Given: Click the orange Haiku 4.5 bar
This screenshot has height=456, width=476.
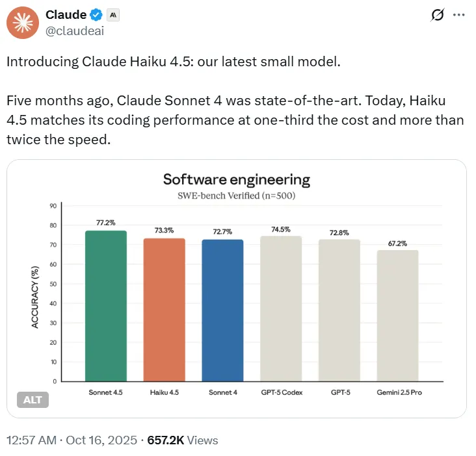Looking at the screenshot, I should tap(164, 309).
